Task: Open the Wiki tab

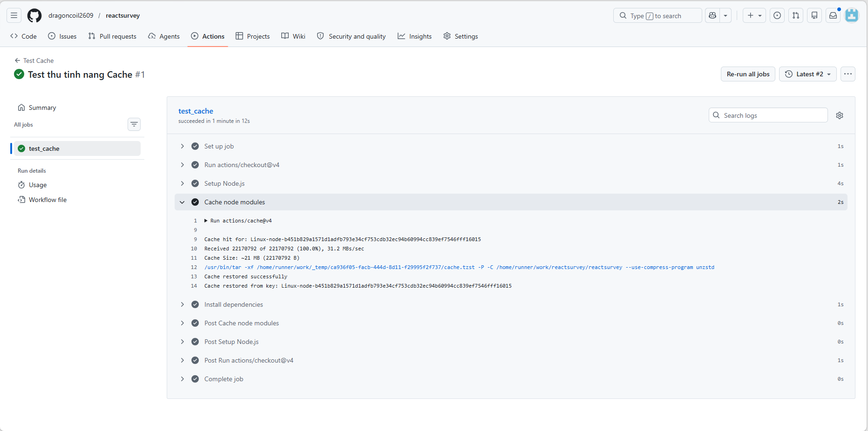Action: 293,36
